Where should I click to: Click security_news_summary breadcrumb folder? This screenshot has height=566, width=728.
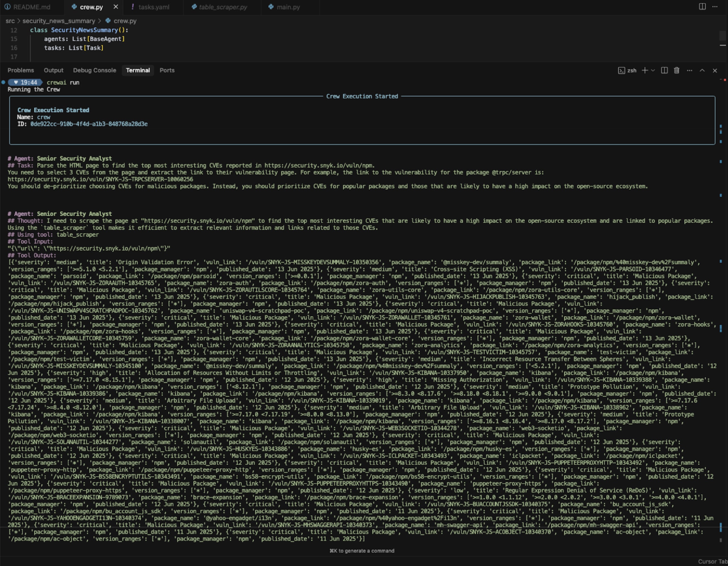(x=59, y=21)
